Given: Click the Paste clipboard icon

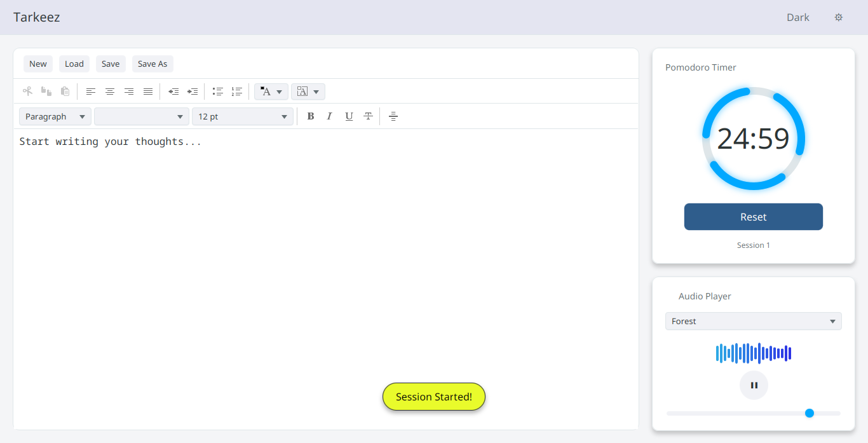Looking at the screenshot, I should click(x=65, y=92).
